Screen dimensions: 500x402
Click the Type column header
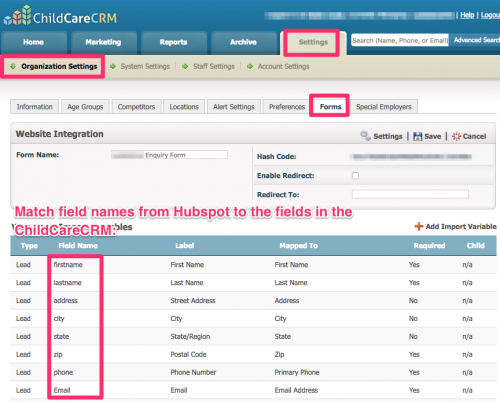pos(29,246)
